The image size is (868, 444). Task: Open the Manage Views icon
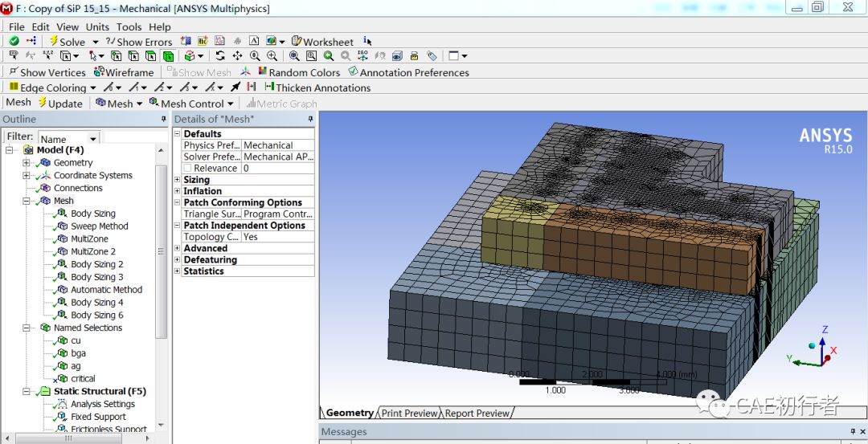tap(397, 56)
